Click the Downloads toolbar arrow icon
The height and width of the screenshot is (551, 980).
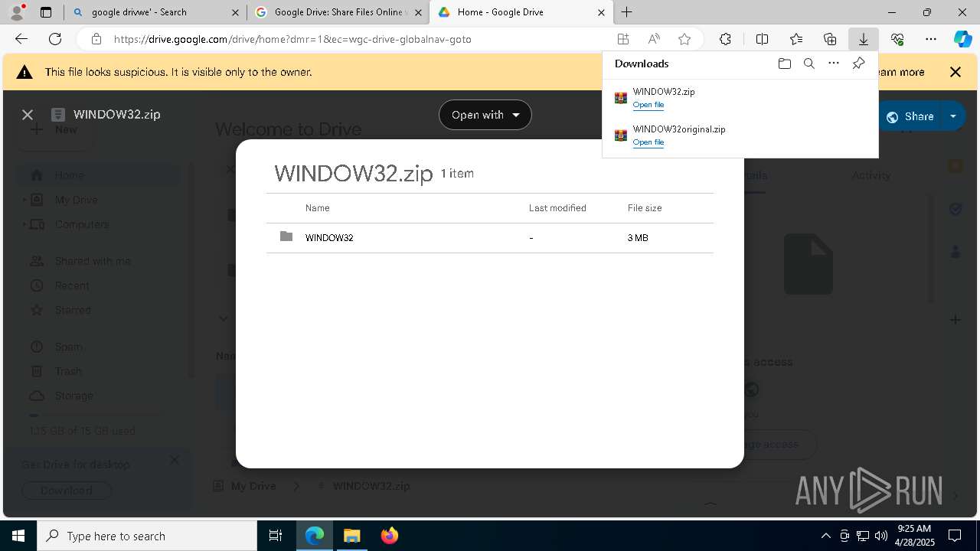click(x=863, y=39)
